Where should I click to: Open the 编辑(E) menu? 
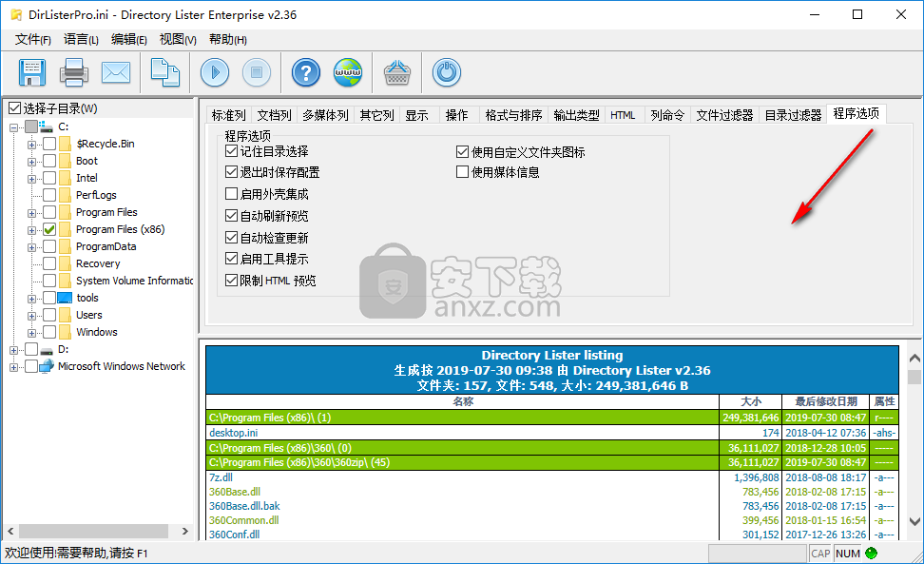[x=129, y=40]
